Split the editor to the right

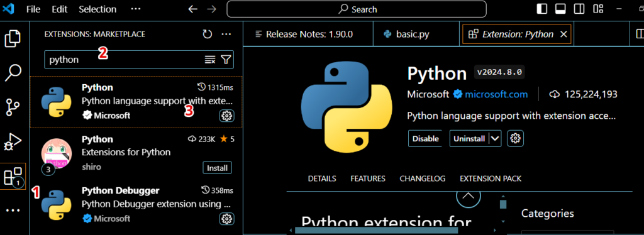[639, 35]
